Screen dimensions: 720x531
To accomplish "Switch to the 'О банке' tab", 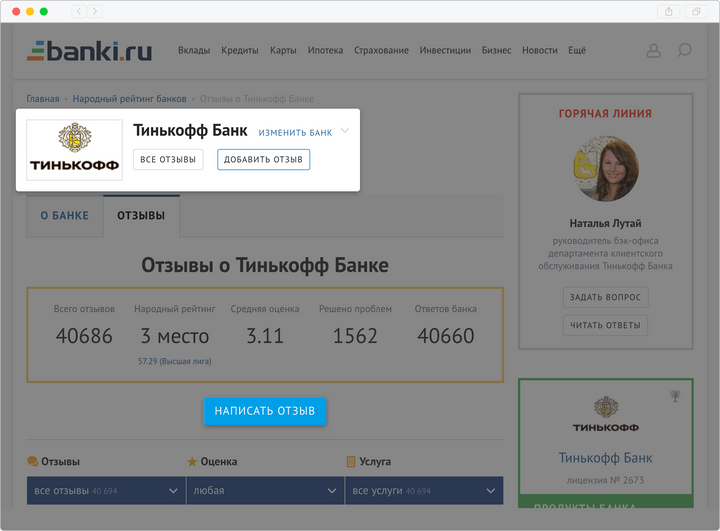I will [x=65, y=215].
